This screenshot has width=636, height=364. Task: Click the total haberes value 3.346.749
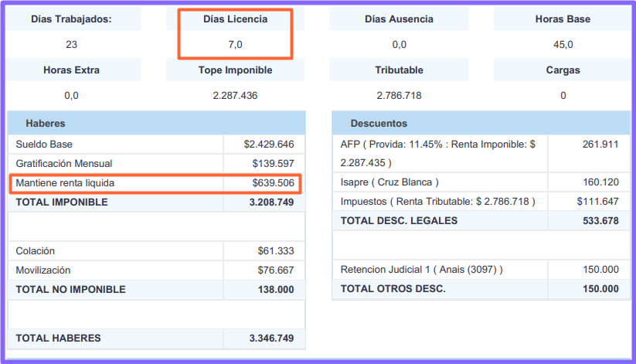271,338
